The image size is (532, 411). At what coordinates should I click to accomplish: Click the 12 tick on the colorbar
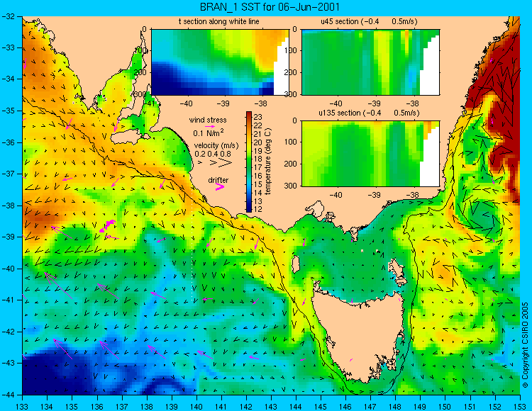[258, 209]
